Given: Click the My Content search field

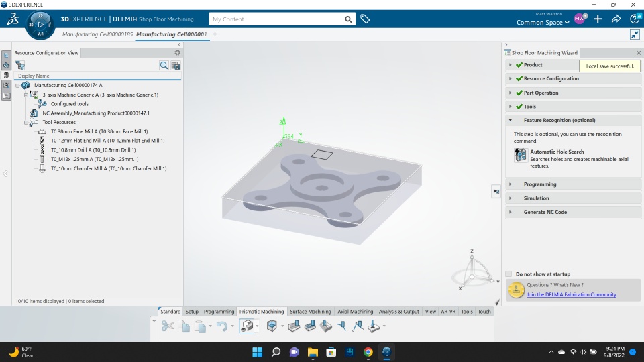Looking at the screenshot, I should click(277, 19).
